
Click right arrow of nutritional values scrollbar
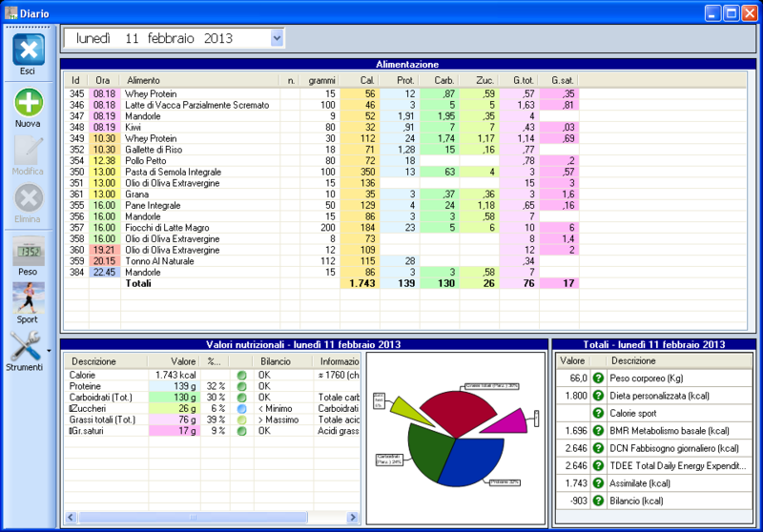click(x=353, y=517)
